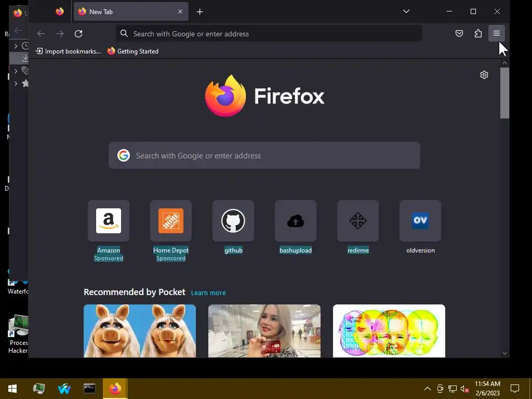Screen dimensions: 532x399
Task: Expand the bookmarks star item in Library window
Action: 16,84
